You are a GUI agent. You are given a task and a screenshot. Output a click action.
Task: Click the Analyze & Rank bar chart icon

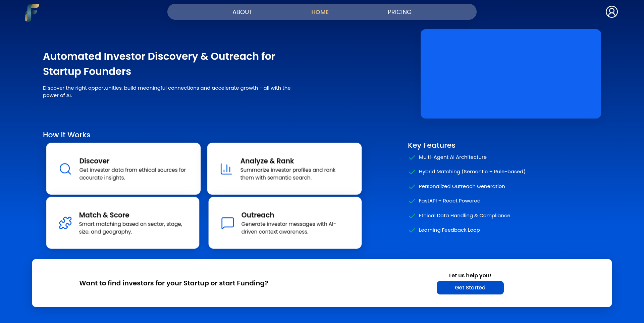(x=226, y=169)
